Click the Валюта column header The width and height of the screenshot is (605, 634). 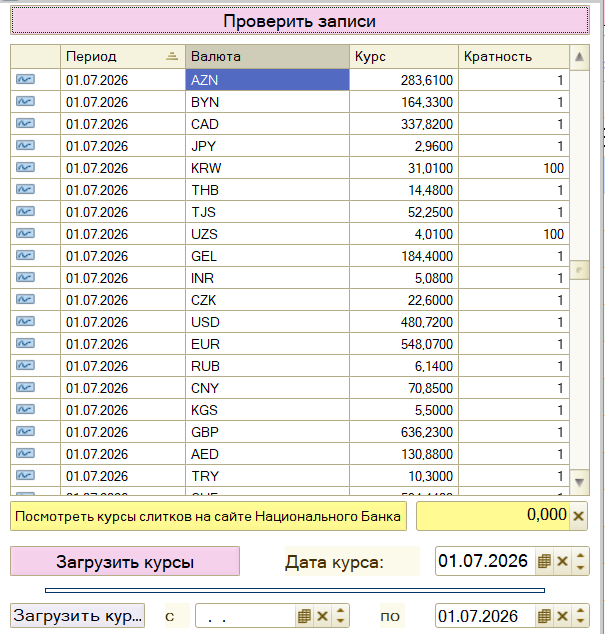267,56
